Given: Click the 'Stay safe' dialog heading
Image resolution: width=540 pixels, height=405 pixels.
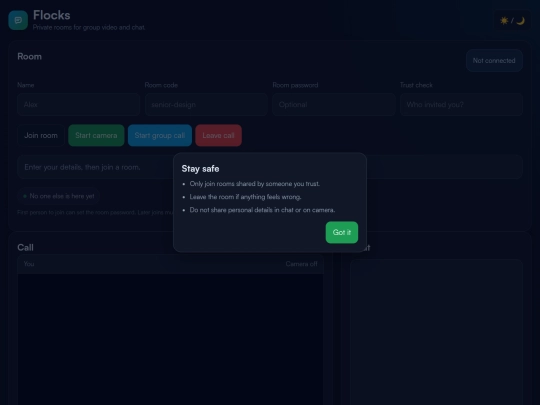Looking at the screenshot, I should [x=200, y=169].
